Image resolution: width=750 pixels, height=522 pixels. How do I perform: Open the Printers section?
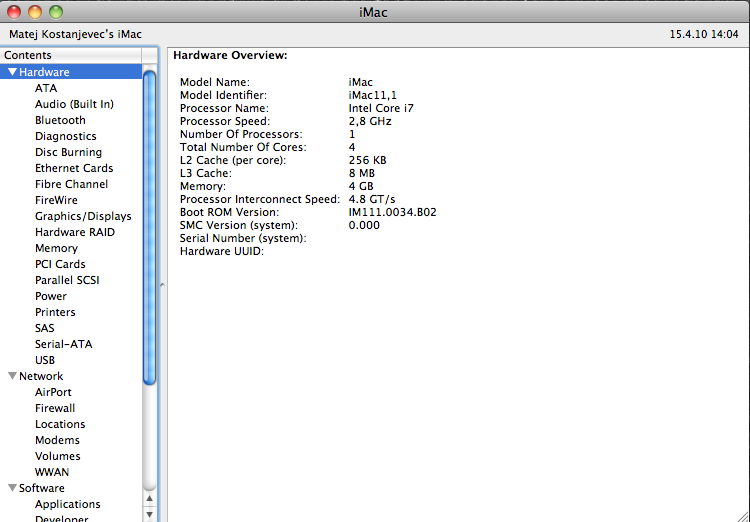[x=55, y=312]
